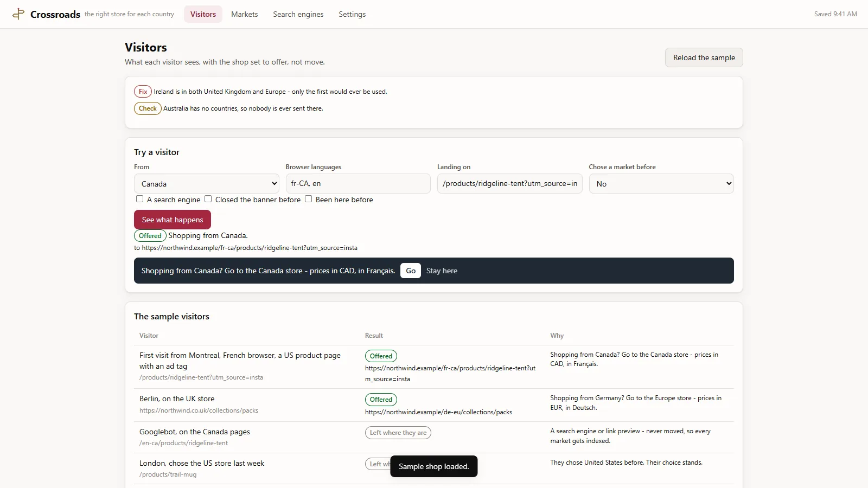Image resolution: width=868 pixels, height=488 pixels.
Task: Click the Fix badge for Ireland warning
Action: coord(143,92)
